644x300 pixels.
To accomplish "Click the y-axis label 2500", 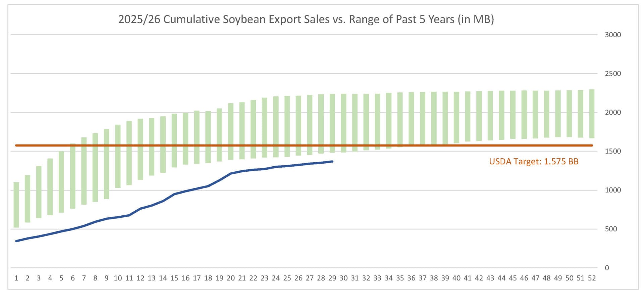I will [612, 74].
